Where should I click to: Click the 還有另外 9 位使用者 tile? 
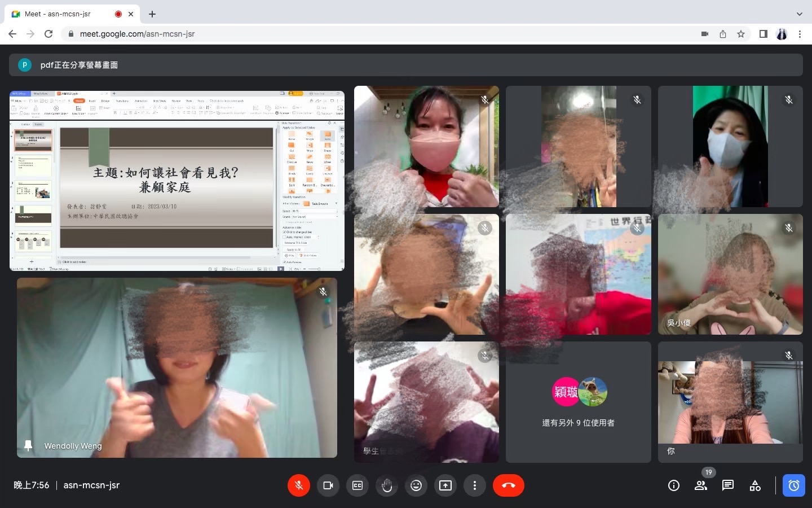pos(578,402)
